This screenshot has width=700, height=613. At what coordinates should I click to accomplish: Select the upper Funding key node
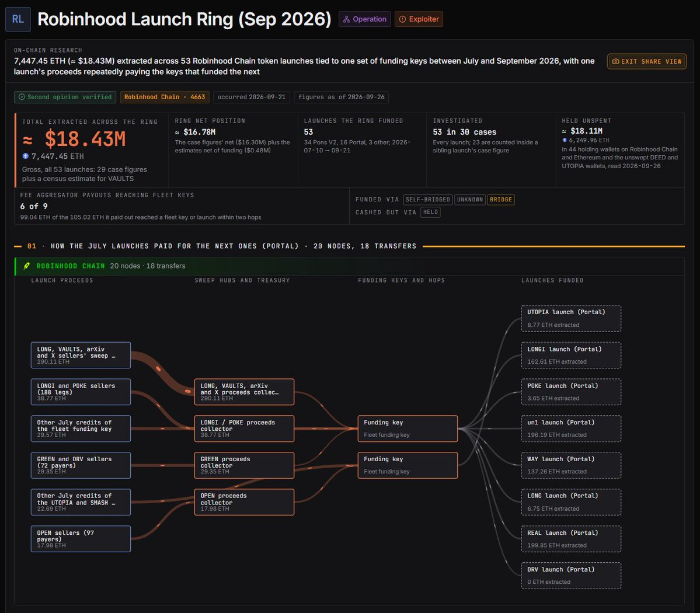(x=408, y=429)
